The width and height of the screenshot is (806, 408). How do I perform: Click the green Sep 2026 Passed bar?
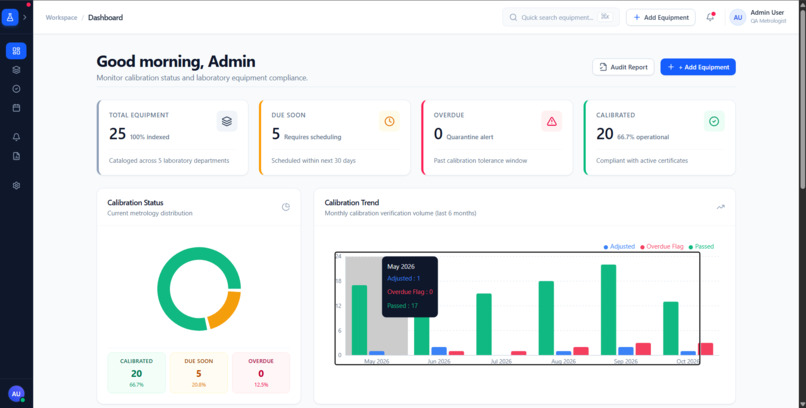pos(609,310)
